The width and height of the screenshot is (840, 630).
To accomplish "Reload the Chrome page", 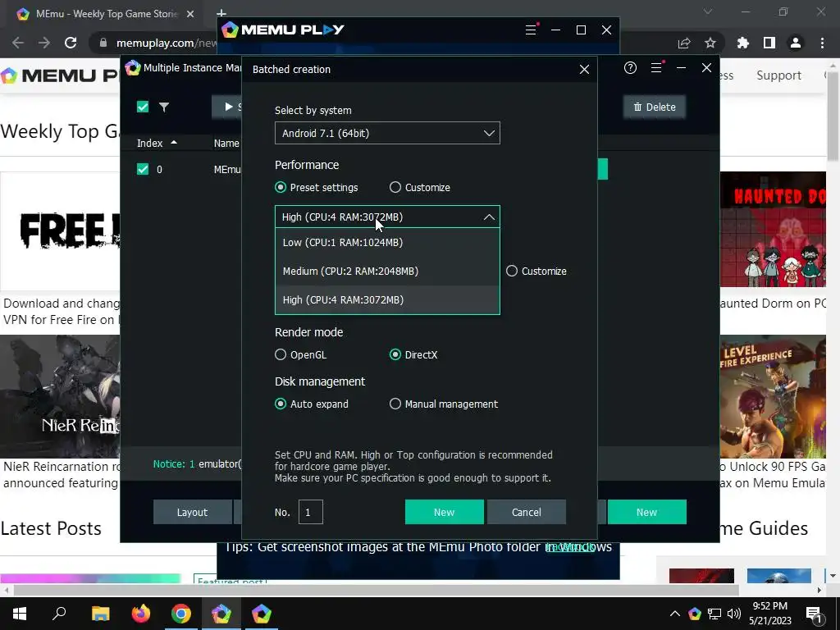I will coord(71,43).
